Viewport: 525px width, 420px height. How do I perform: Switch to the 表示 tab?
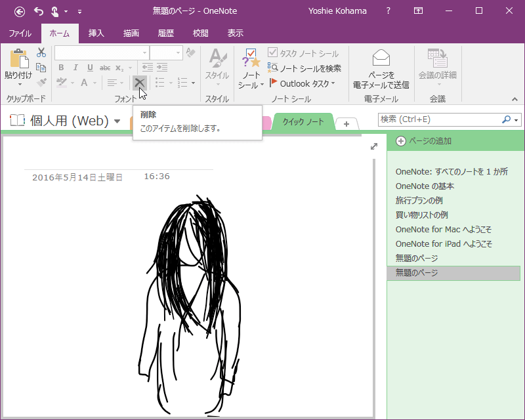tap(236, 33)
